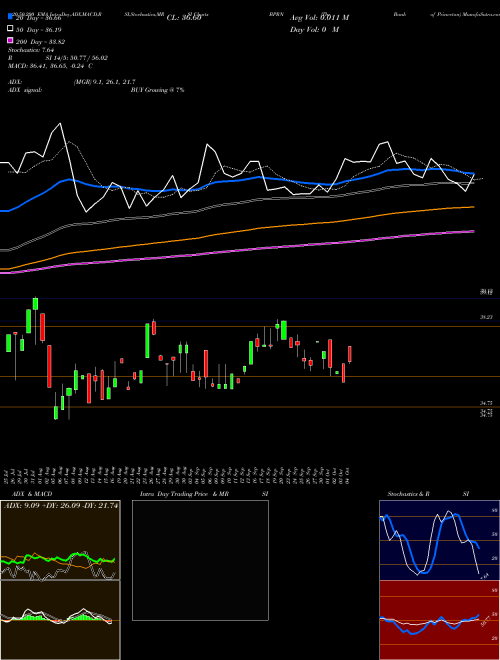
Task: Select the 'Stochastics & R' panel title
Action: click(x=408, y=494)
